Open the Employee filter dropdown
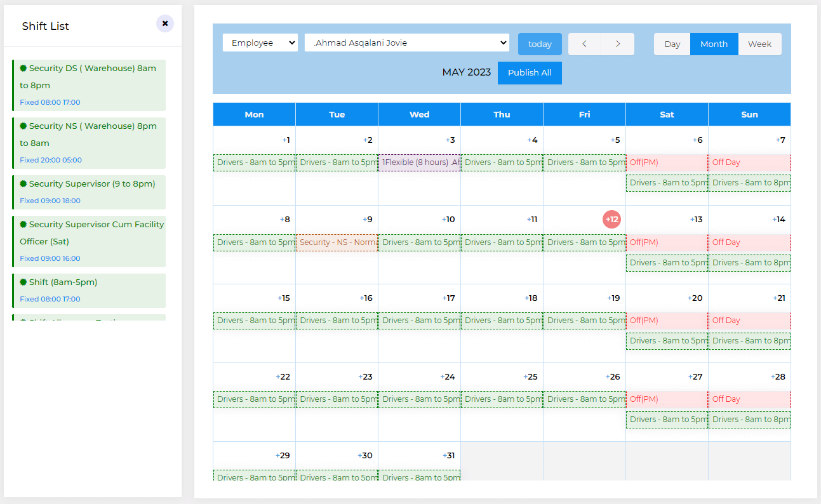 [260, 43]
